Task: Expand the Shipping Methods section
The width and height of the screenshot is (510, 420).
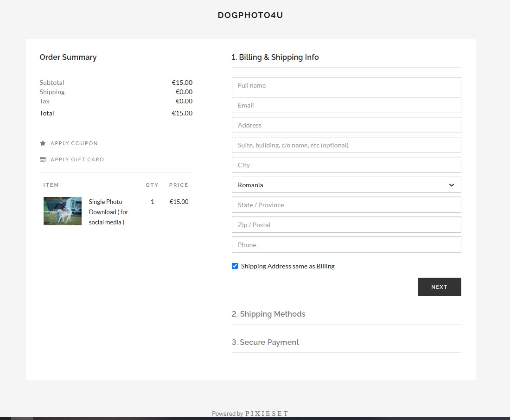Action: click(x=268, y=314)
